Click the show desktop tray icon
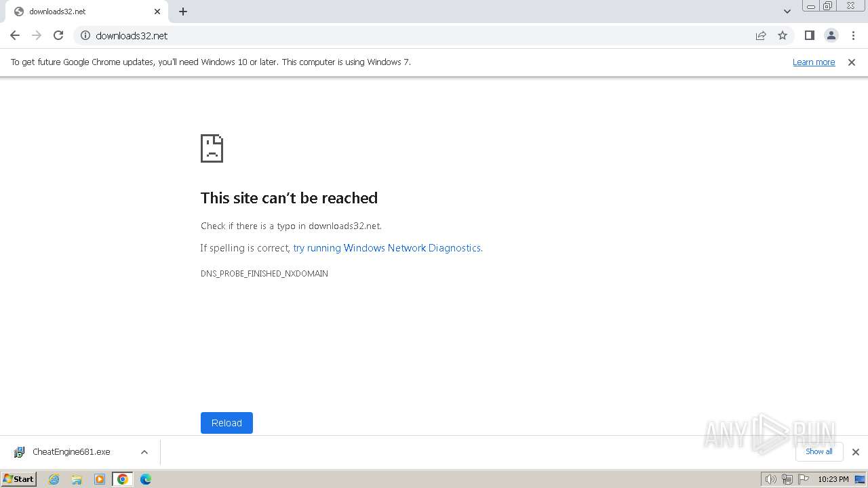The image size is (868, 488). pyautogui.click(x=860, y=479)
